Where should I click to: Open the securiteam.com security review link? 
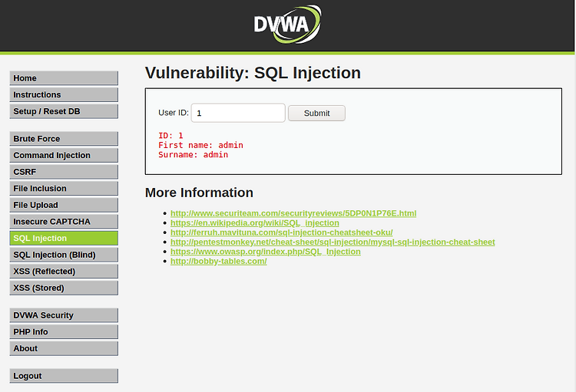pos(293,213)
